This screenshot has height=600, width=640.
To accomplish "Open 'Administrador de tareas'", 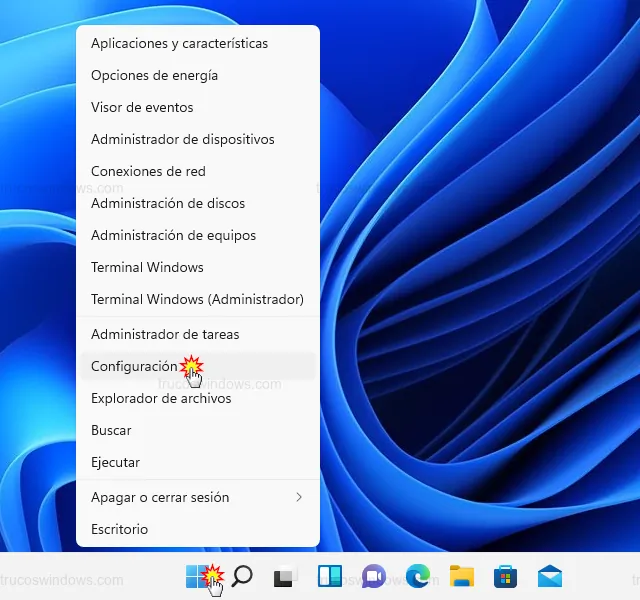I will tap(165, 334).
